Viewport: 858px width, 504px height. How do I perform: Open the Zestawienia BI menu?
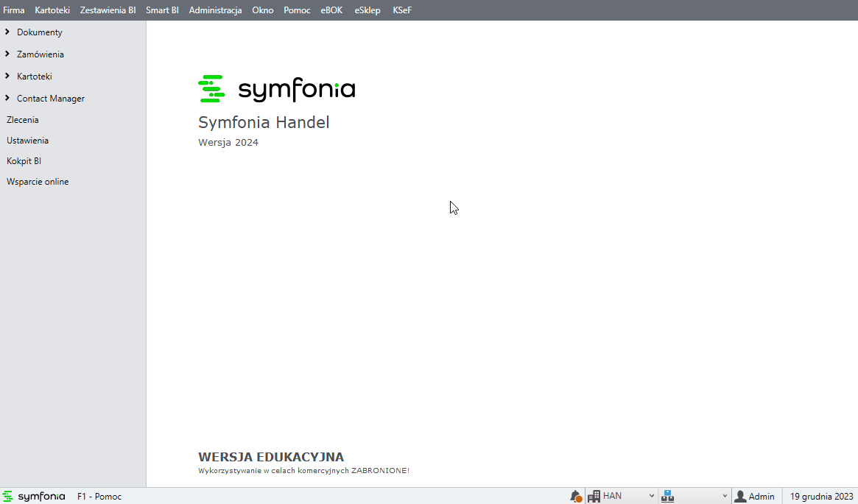pos(108,10)
